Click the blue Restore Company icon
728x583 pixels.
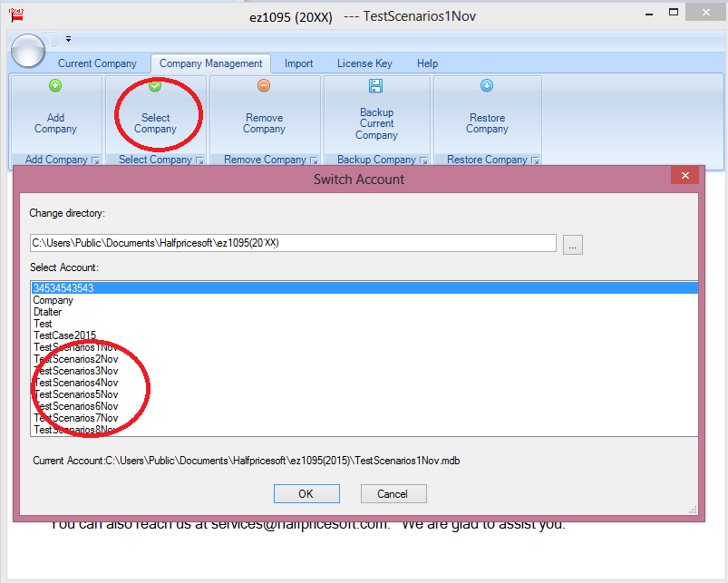click(x=487, y=86)
